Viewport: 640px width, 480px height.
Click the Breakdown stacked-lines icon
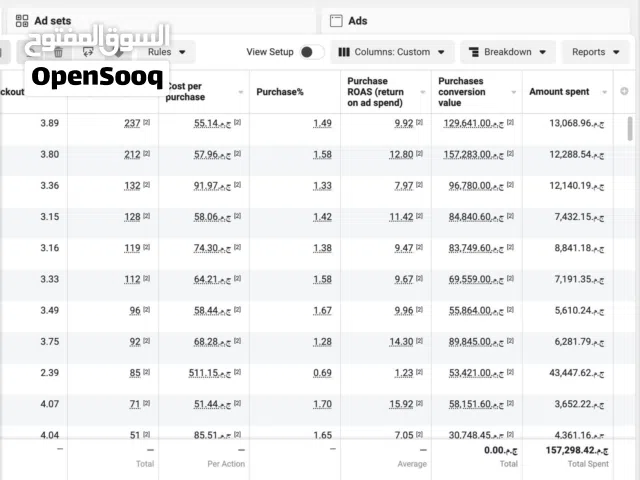point(473,52)
